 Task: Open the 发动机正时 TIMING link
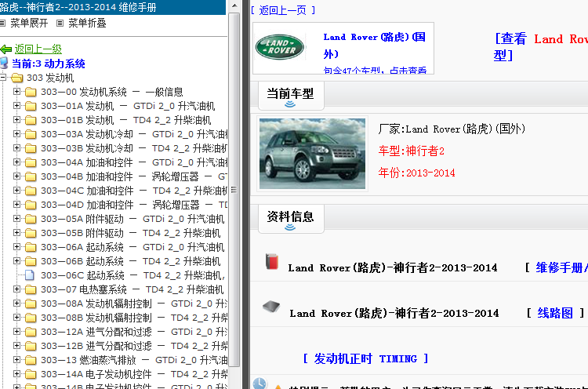[x=365, y=358]
